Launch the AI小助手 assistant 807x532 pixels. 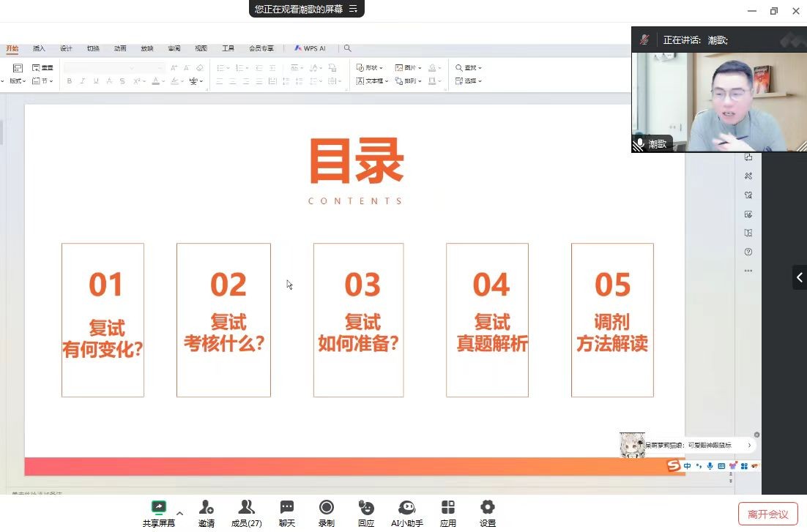407,507
